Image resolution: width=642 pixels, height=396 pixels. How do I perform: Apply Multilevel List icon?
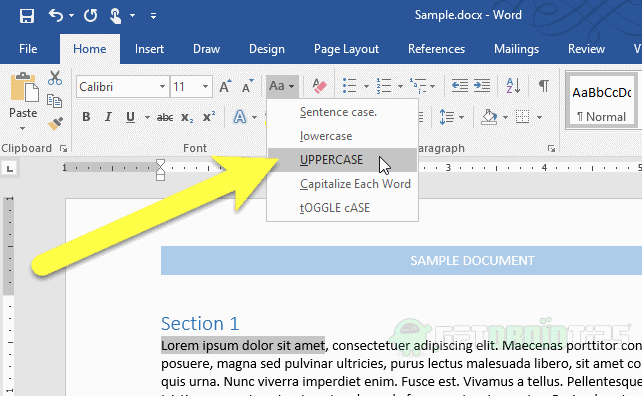click(419, 86)
